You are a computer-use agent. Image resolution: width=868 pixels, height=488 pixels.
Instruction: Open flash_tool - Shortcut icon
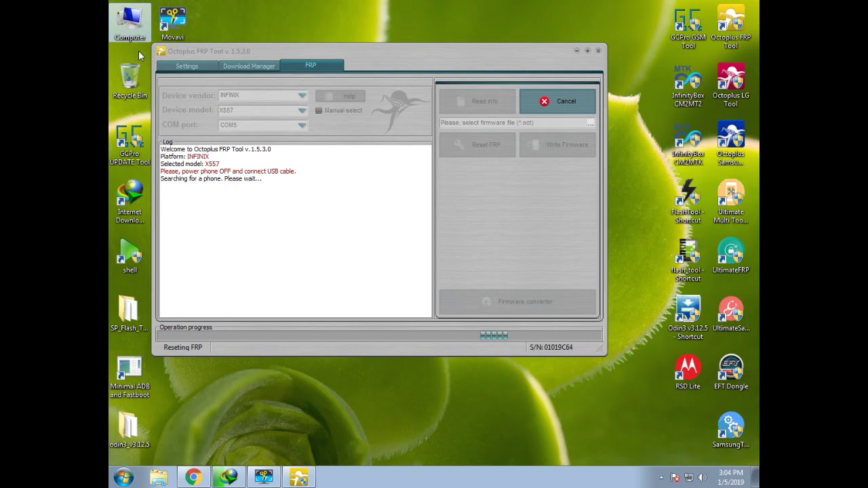tap(688, 260)
